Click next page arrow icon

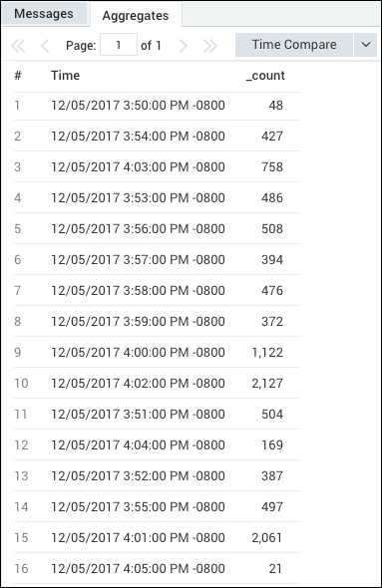184,46
